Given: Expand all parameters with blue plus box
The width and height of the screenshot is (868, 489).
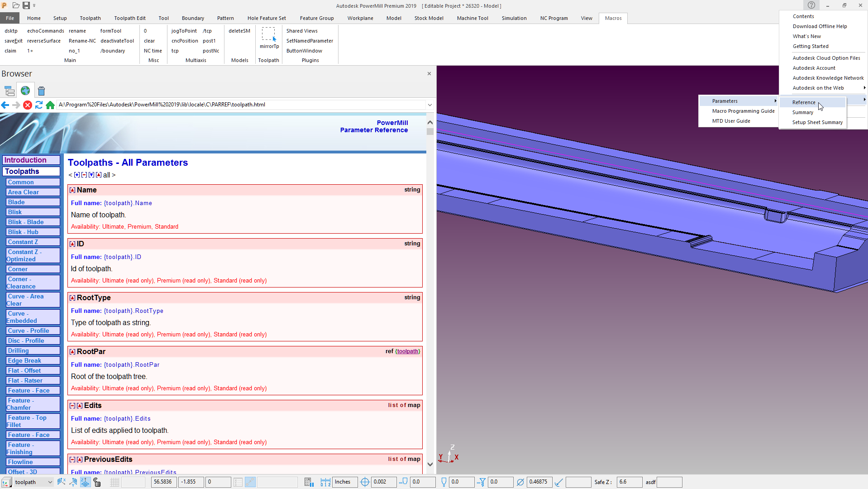Looking at the screenshot, I should (77, 175).
